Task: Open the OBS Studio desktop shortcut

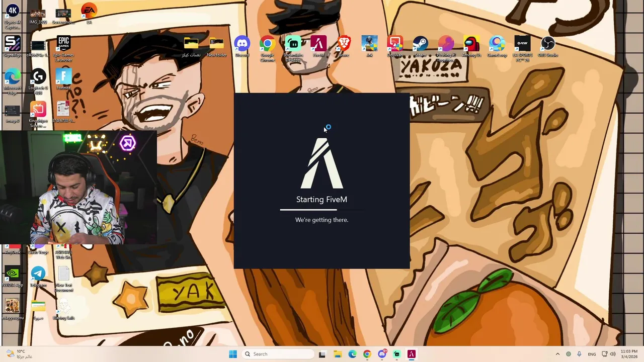Action: point(548,46)
